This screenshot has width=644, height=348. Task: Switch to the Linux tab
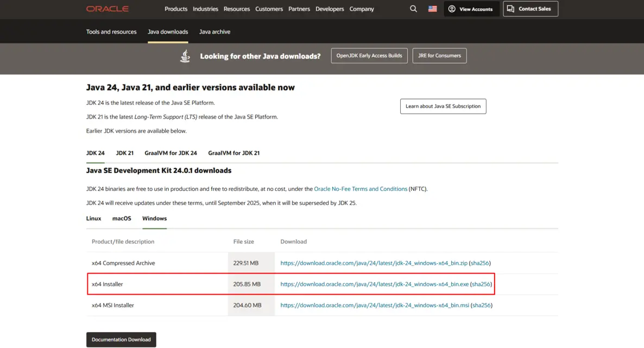point(93,219)
